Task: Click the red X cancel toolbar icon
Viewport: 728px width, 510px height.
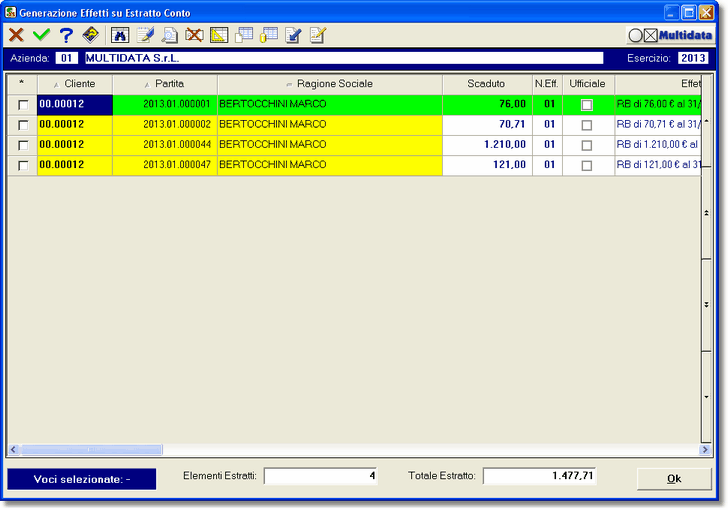Action: click(x=16, y=35)
